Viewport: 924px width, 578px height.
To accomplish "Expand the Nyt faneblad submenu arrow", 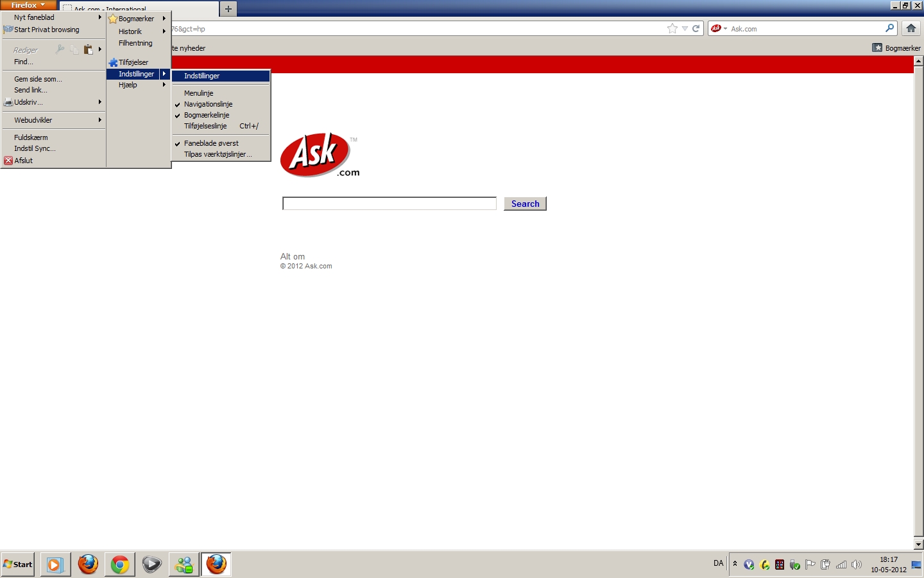I will [x=100, y=17].
